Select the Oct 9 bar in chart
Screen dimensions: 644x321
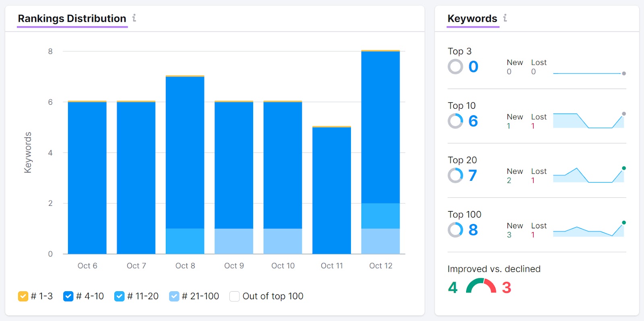click(x=234, y=177)
